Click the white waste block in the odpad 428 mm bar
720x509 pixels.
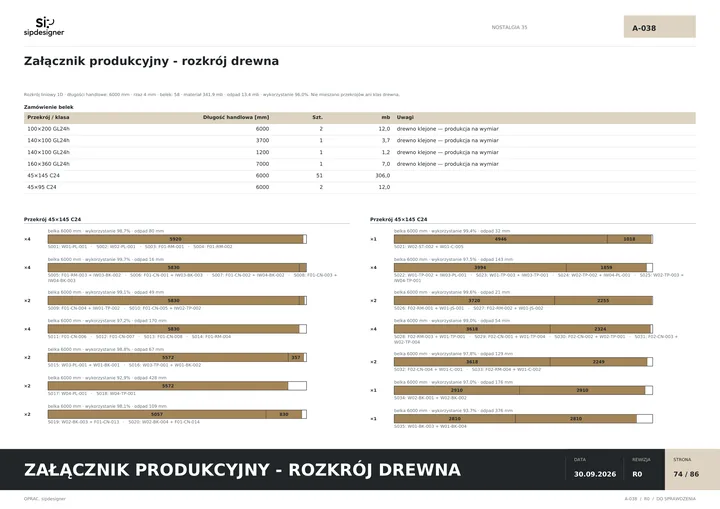tap(297, 386)
